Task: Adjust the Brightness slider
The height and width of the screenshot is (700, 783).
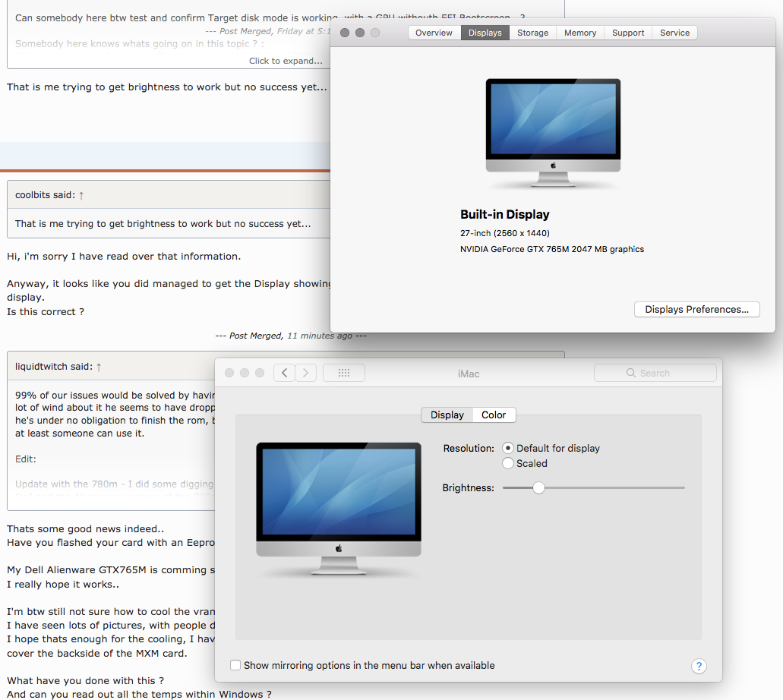Action: point(538,488)
